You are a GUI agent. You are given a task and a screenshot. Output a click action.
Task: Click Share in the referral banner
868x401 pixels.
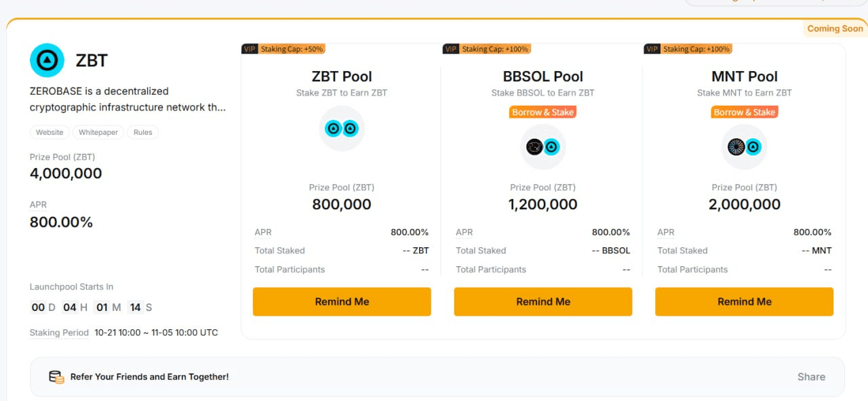[x=811, y=377]
